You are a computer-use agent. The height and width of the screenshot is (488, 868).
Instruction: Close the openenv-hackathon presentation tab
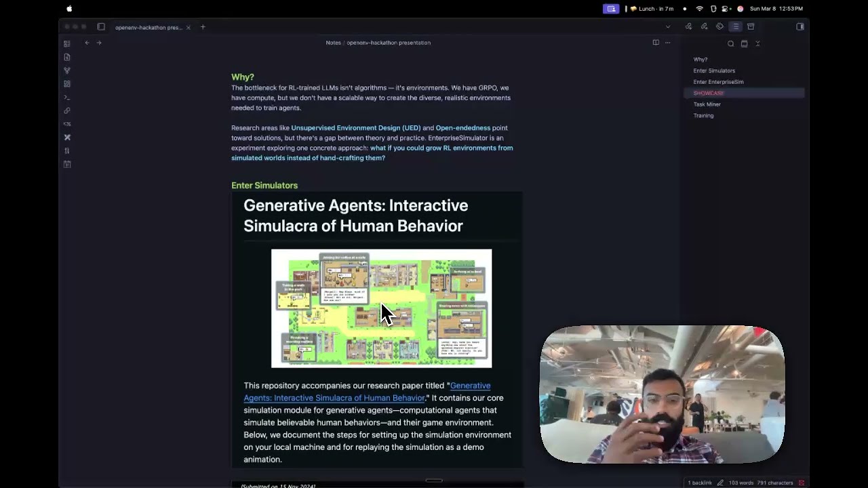click(188, 27)
